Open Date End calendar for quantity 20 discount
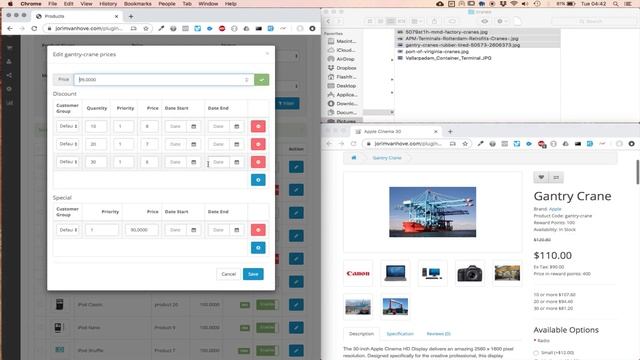 237,144
